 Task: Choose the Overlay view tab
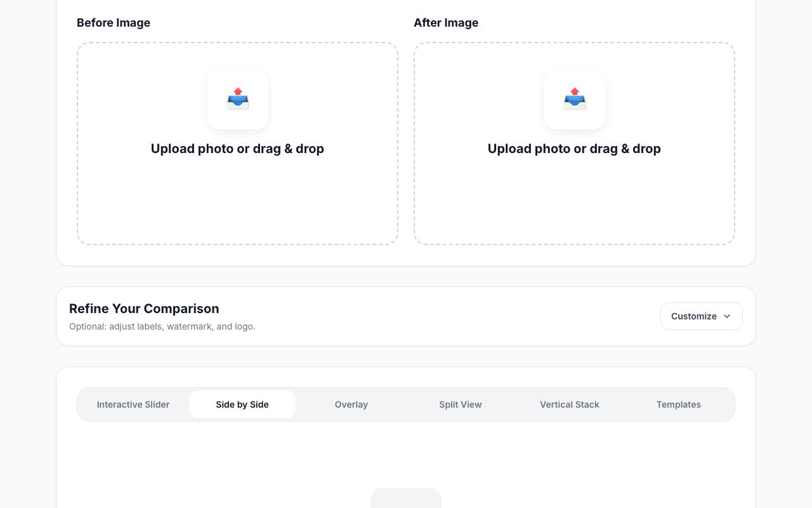click(x=351, y=404)
